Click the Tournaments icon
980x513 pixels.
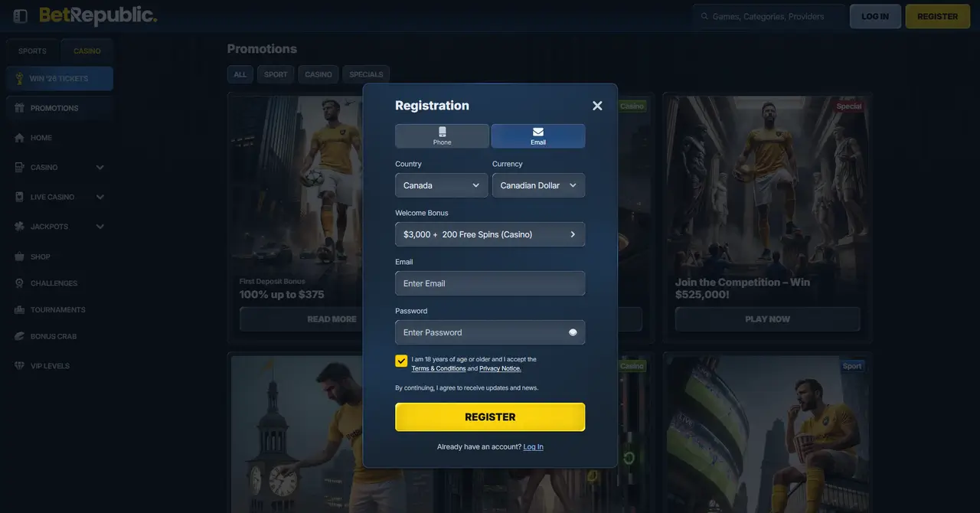(19, 310)
